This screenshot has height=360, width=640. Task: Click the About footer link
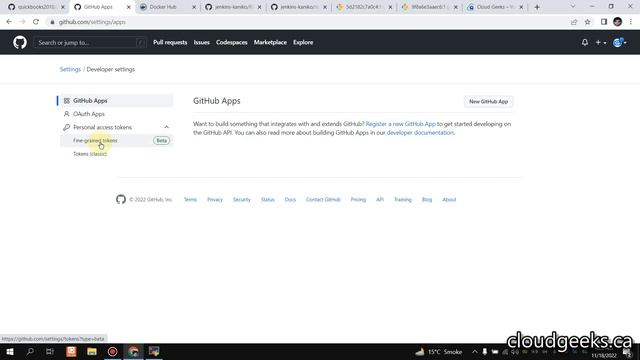click(x=449, y=200)
